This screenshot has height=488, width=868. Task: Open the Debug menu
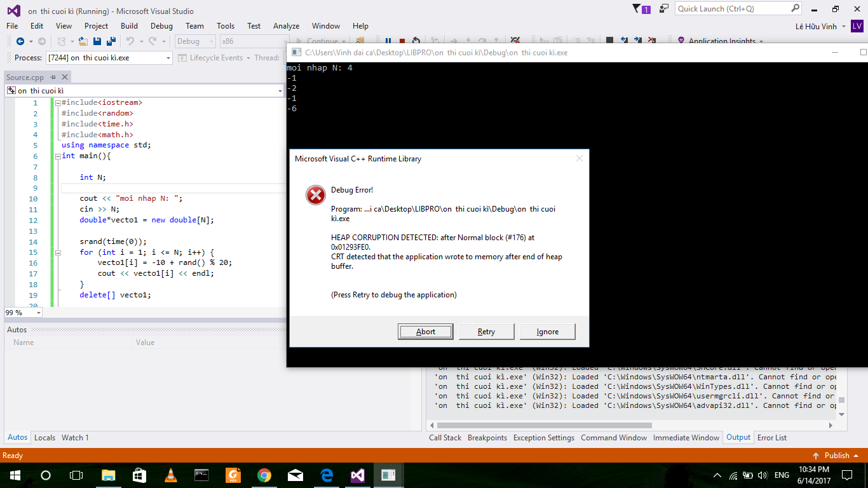point(161,26)
